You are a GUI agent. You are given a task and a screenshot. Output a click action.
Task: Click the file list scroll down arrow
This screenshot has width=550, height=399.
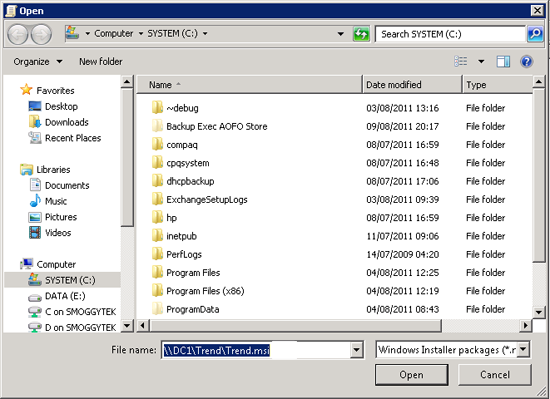click(x=538, y=311)
